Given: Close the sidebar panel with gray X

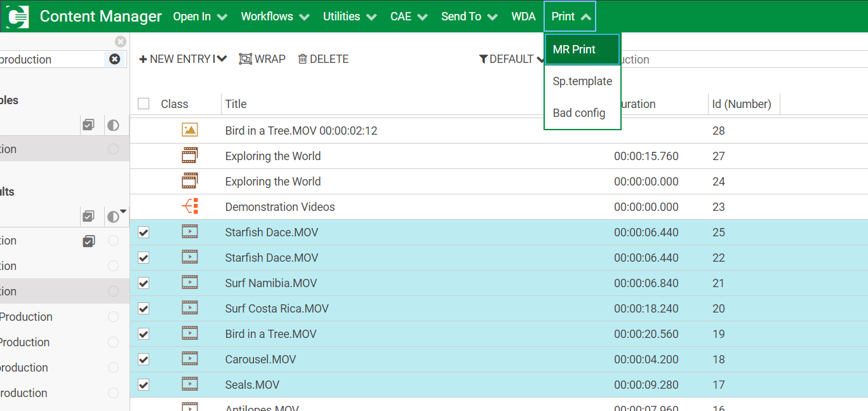Looking at the screenshot, I should (x=120, y=42).
